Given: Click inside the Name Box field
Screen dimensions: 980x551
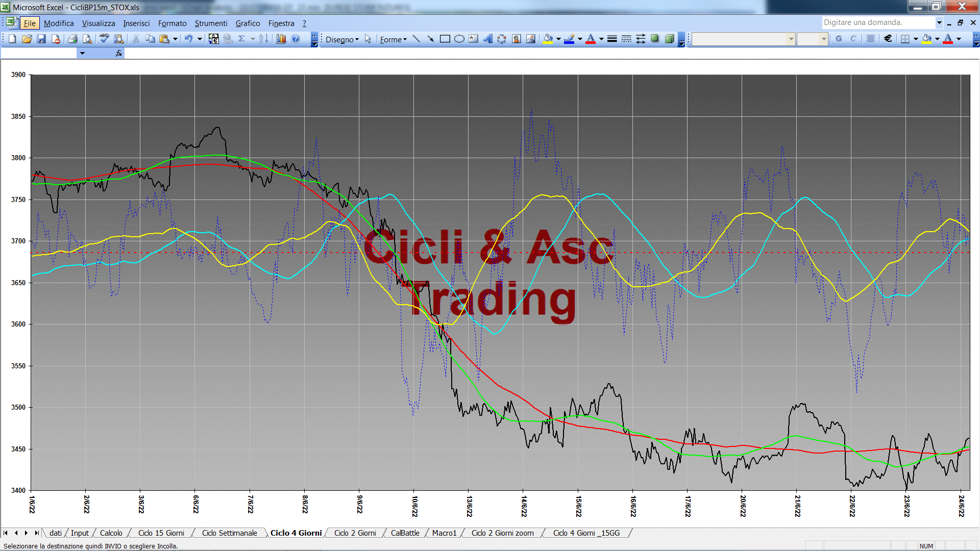Looking at the screenshot, I should pos(39,53).
